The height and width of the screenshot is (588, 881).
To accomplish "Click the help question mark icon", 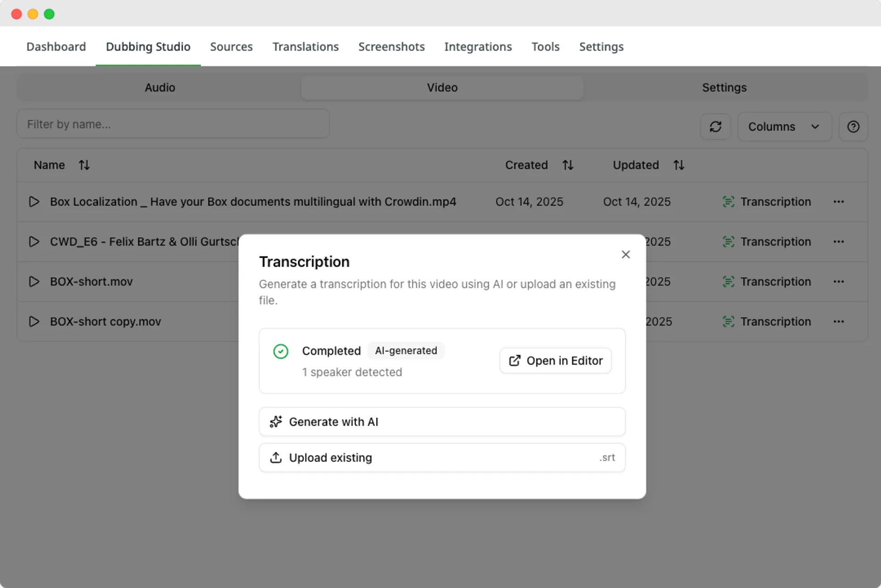I will (x=853, y=127).
